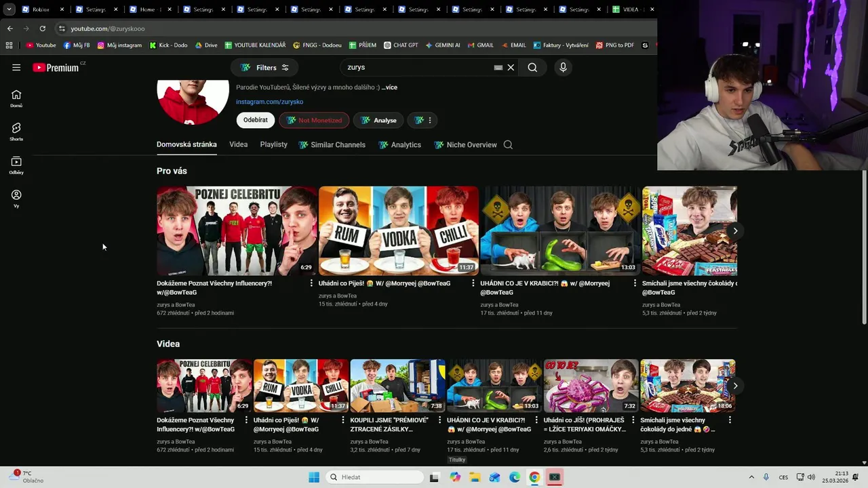
Task: Open options menu for KOUPILI JSME PRÉMIOVÉ video
Action: pos(439,420)
